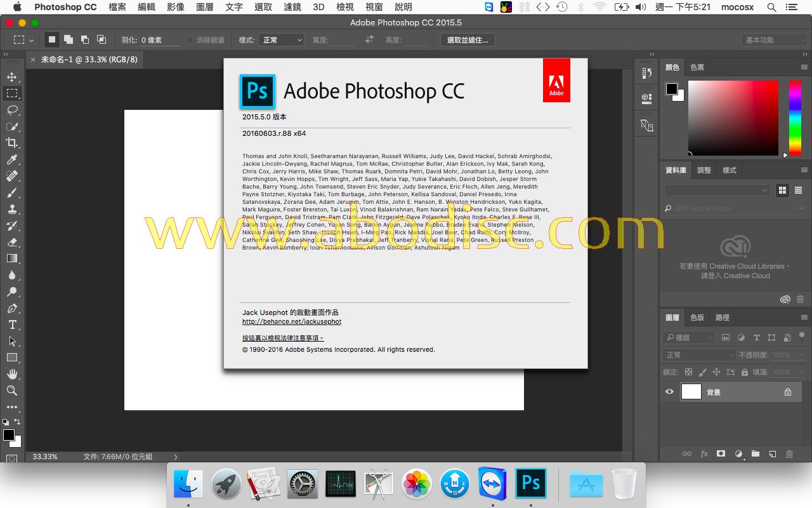Open the Color panel flyout menu
The height and width of the screenshot is (508, 812).
pos(804,67)
